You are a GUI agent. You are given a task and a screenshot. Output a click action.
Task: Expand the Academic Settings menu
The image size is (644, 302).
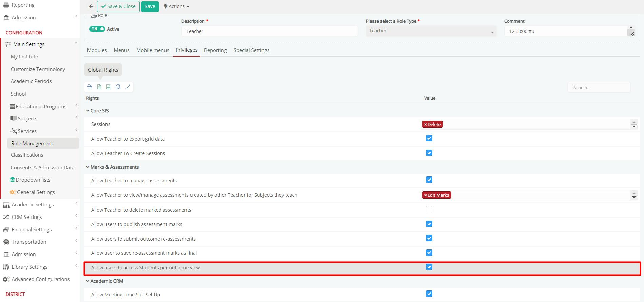coord(76,203)
